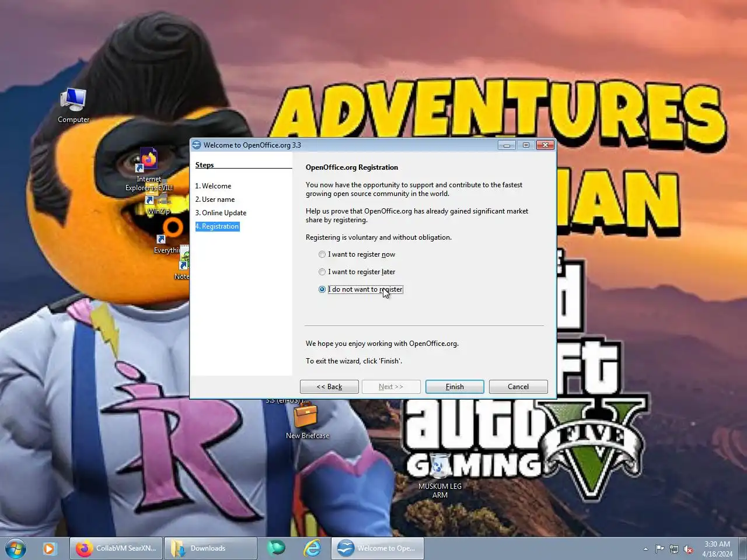747x560 pixels.
Task: Open the Windows Start menu orb
Action: 16,548
